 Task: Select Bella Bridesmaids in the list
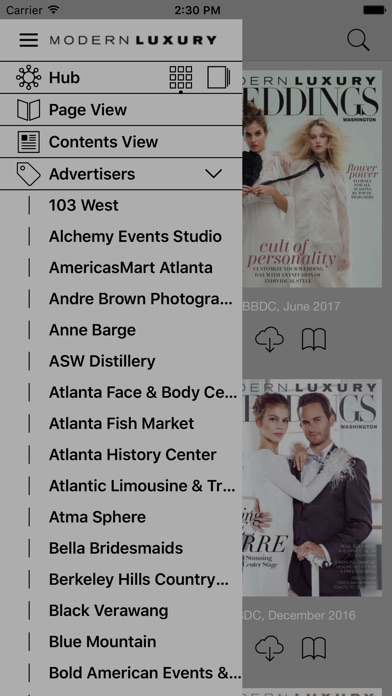click(x=116, y=548)
